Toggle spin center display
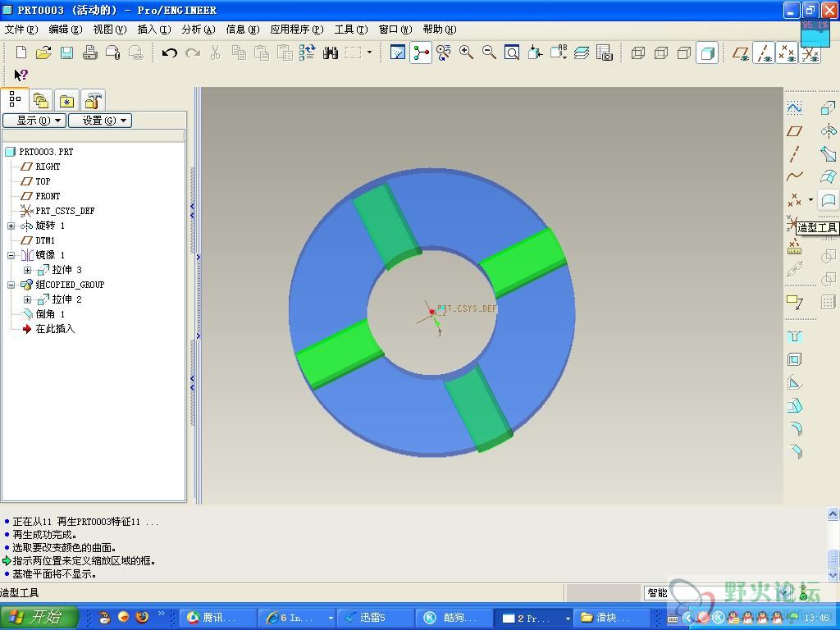The width and height of the screenshot is (840, 630). [x=421, y=52]
